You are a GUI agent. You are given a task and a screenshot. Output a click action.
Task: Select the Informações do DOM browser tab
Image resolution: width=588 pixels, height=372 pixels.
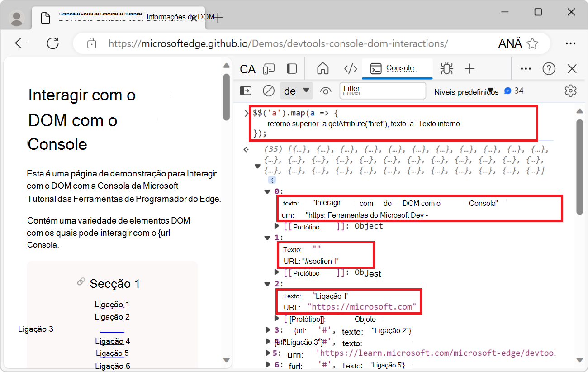click(119, 18)
